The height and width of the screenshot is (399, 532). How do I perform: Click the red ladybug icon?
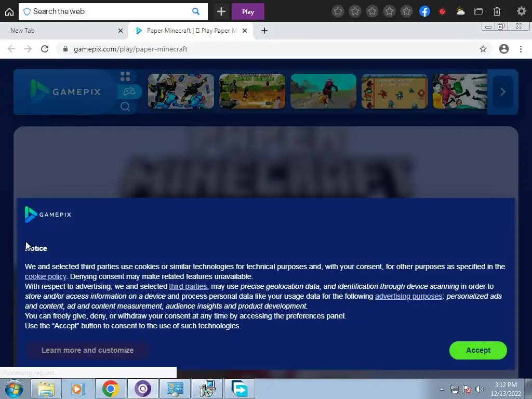tap(442, 11)
